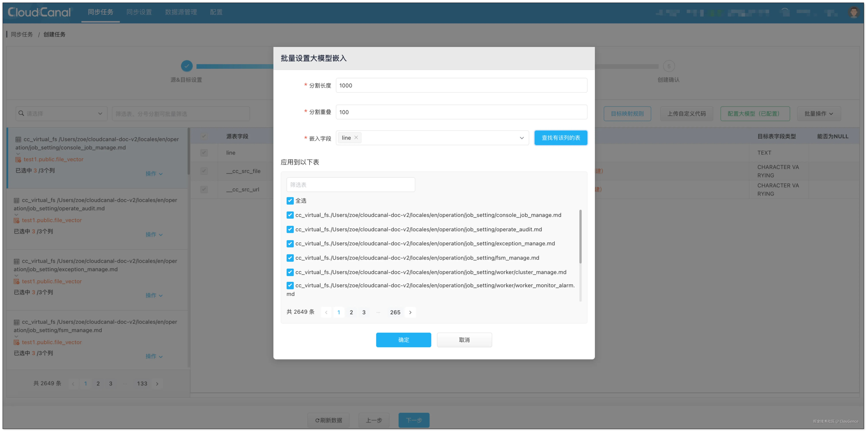868x433 pixels.
Task: Expand 操作 menu for the console_job_manage.md table
Action: click(x=154, y=174)
